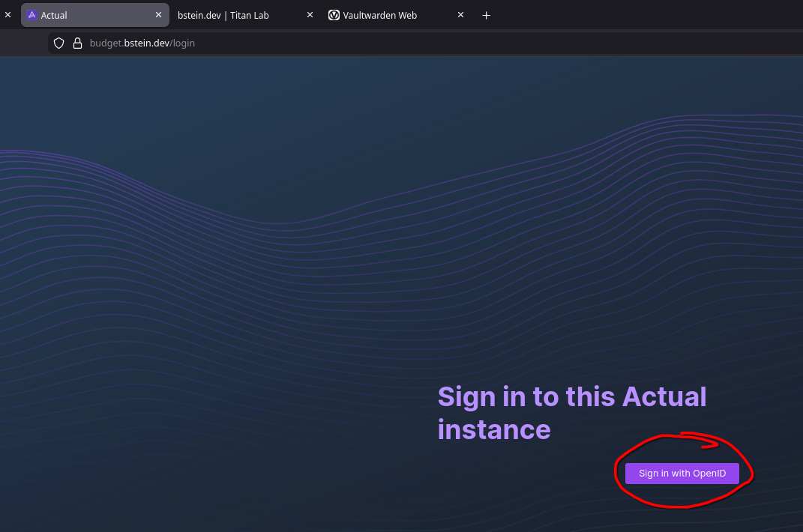The height and width of the screenshot is (532, 803).
Task: Click the budget.bstein.dev/login URL text
Action: pos(142,43)
